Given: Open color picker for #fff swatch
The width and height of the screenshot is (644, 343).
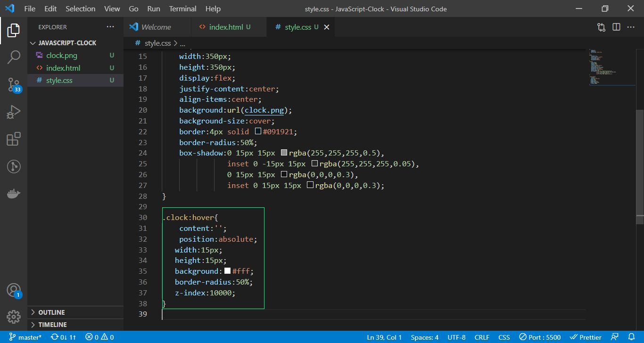Looking at the screenshot, I should [227, 271].
